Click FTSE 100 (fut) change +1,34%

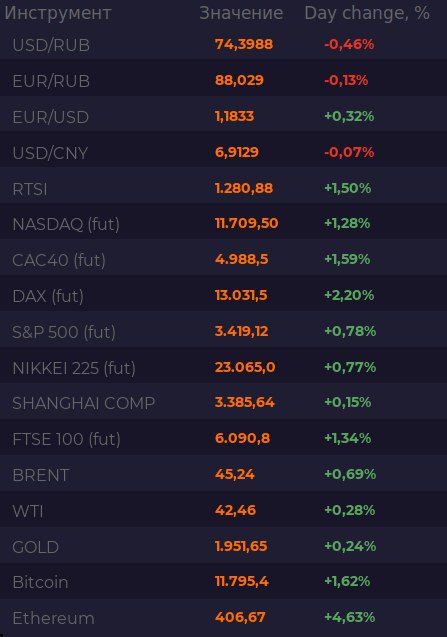click(x=347, y=438)
